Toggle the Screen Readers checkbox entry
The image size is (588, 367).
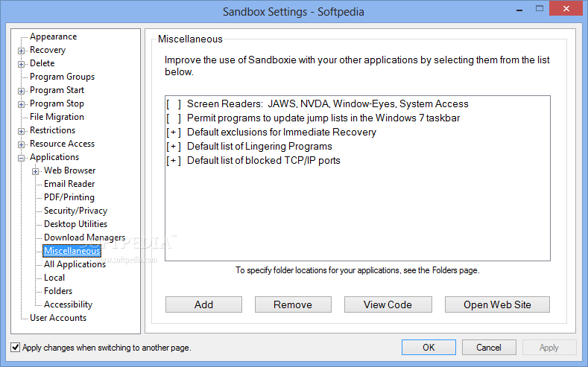[174, 104]
